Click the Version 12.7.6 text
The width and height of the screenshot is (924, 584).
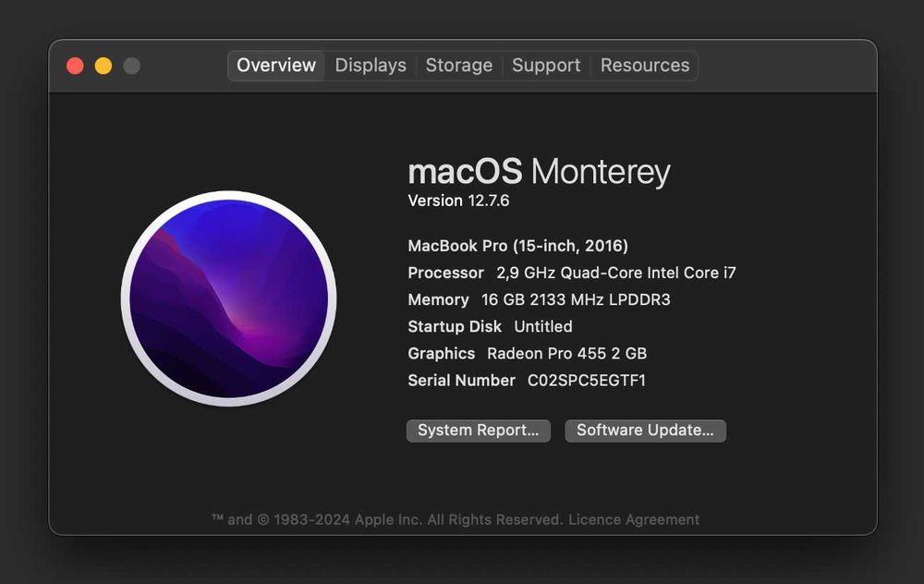coord(458,201)
